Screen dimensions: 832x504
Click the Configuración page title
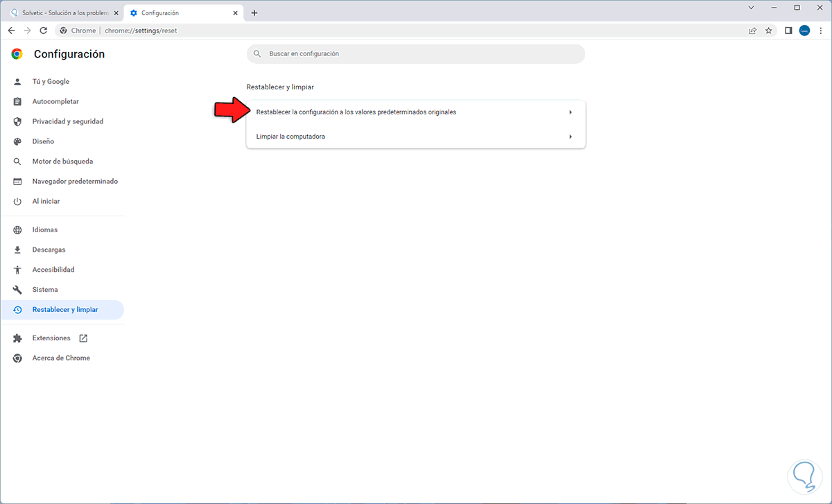click(x=69, y=54)
